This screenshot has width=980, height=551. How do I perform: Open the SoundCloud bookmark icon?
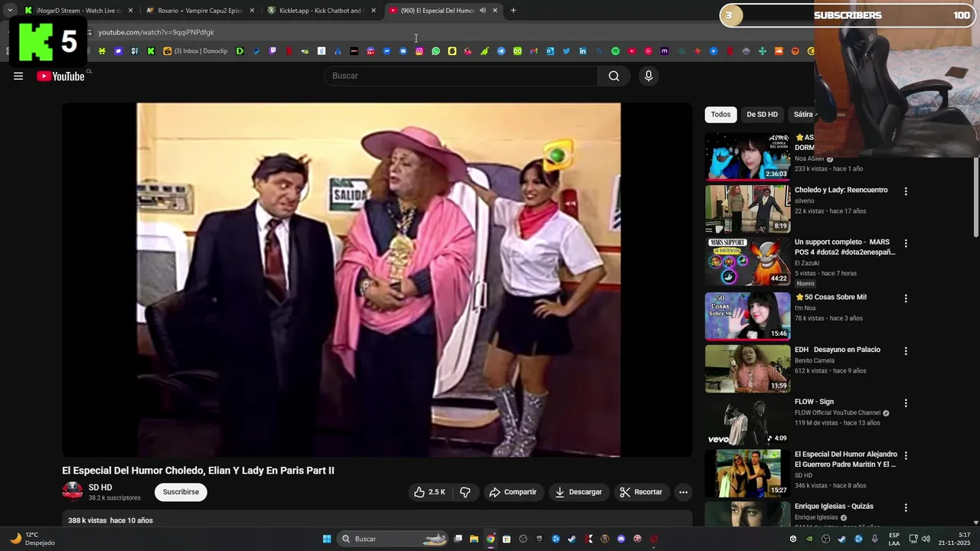pyautogui.click(x=779, y=51)
